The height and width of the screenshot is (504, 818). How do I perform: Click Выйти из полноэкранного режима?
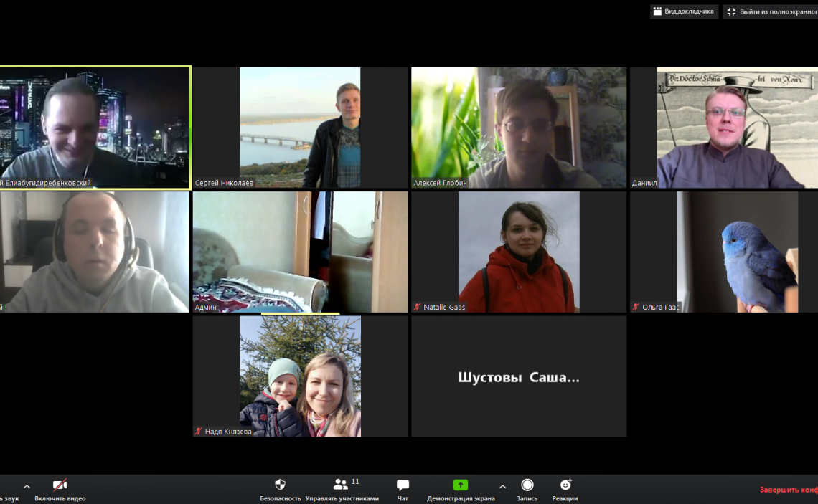tap(771, 11)
